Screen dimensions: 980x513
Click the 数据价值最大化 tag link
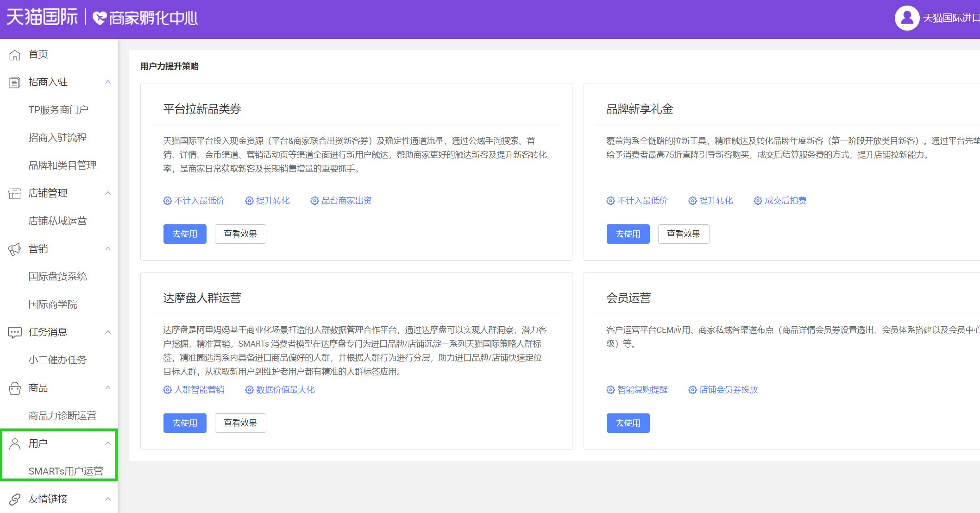coord(286,390)
